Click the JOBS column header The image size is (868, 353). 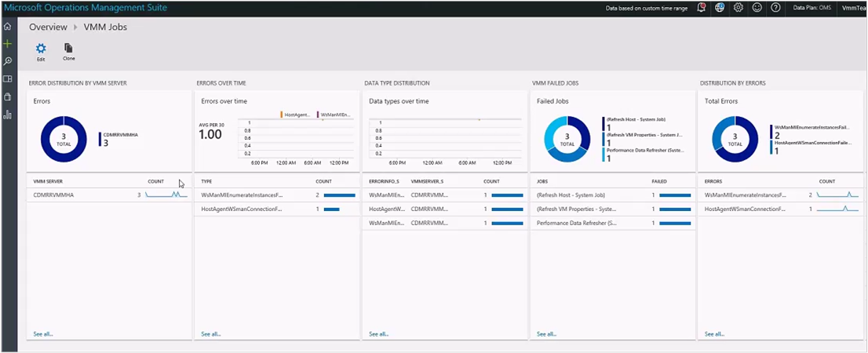click(x=542, y=181)
